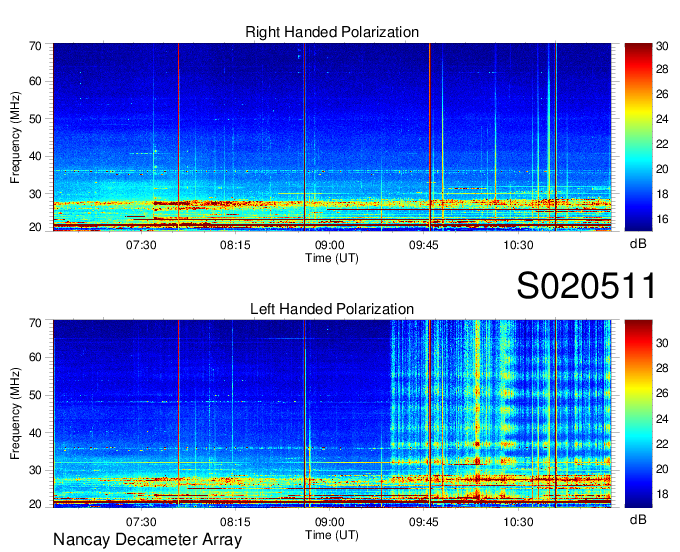Viewport: 680px width, 552px height.
Task: Click the 26 dB value on the left-handed colorbar
Action: pyautogui.click(x=662, y=393)
